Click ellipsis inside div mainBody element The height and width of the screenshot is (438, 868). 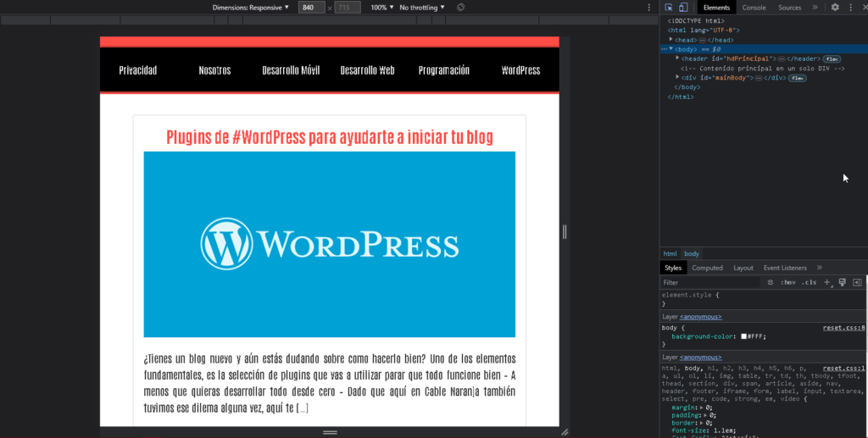pos(759,79)
